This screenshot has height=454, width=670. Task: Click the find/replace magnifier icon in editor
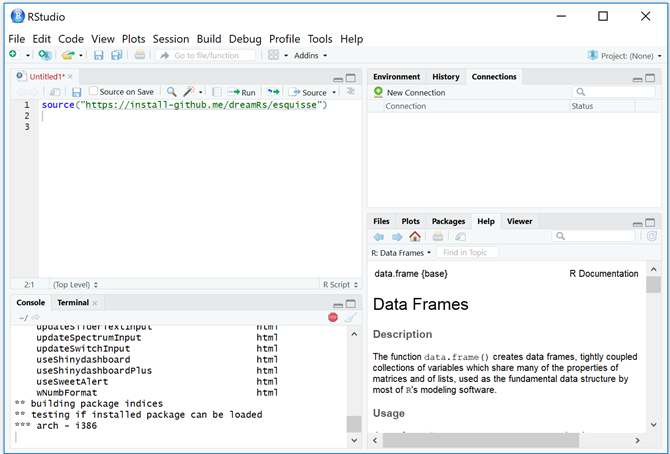pyautogui.click(x=171, y=92)
